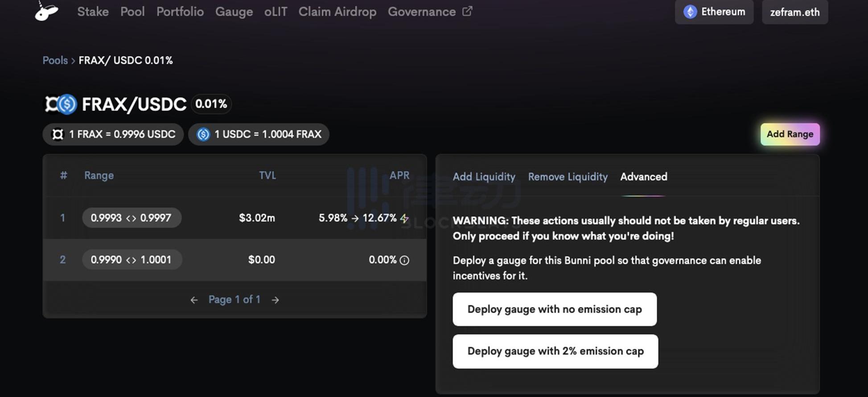Click the gradient Add Range button
The height and width of the screenshot is (397, 868).
[790, 134]
